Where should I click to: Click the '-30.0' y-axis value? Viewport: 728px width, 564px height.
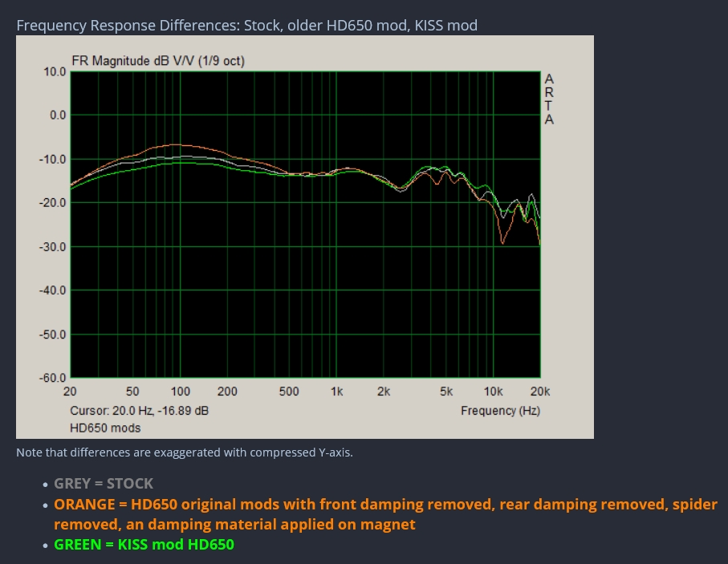tap(52, 247)
